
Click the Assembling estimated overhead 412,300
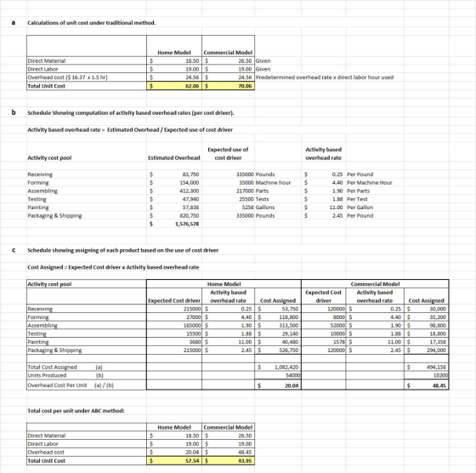[190, 191]
